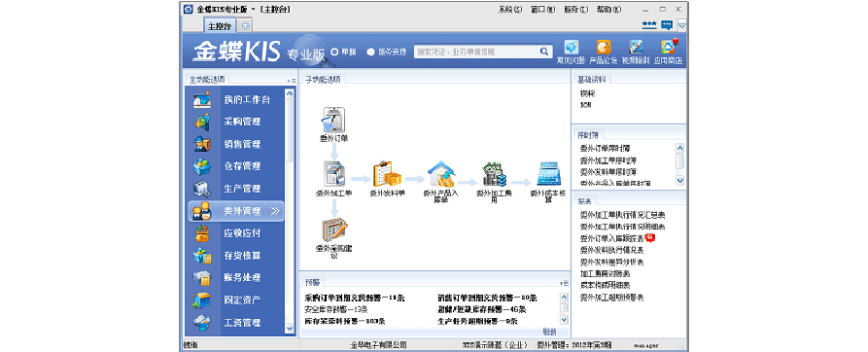
Task: Click 销售订单到期交货预警 entry
Action: [488, 298]
